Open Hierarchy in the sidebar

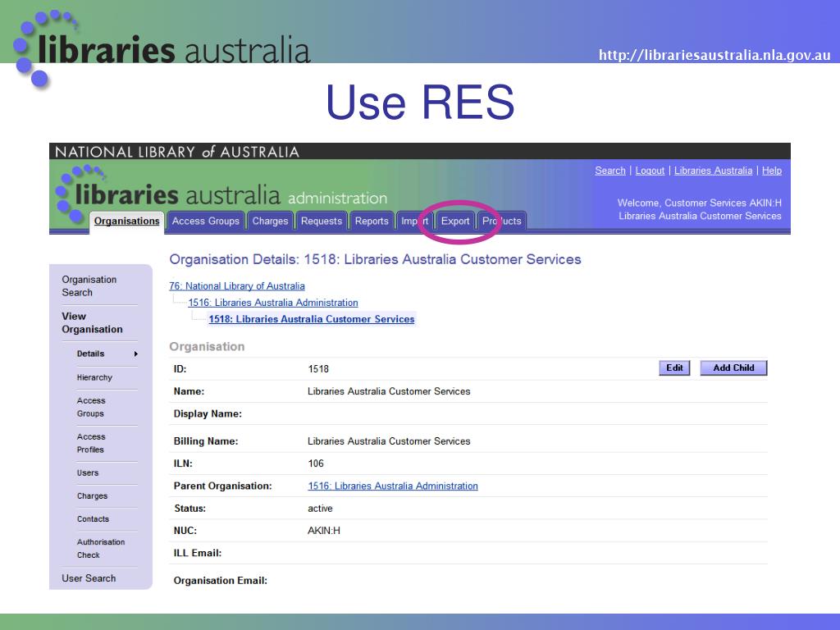(x=95, y=377)
